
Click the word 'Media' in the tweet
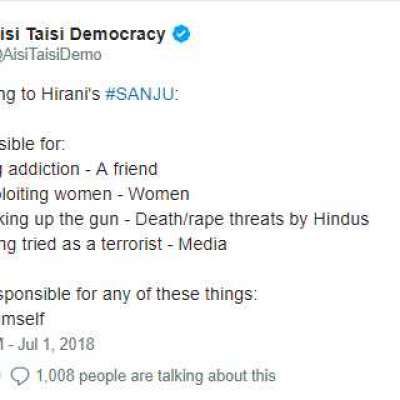coord(203,244)
